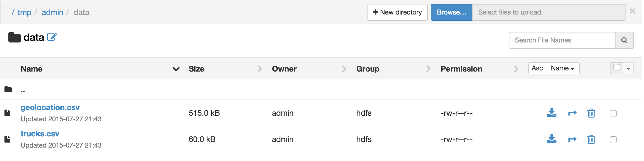Navigate to the tmp breadcrumb
Viewport: 644px width, 161px height.
click(24, 12)
